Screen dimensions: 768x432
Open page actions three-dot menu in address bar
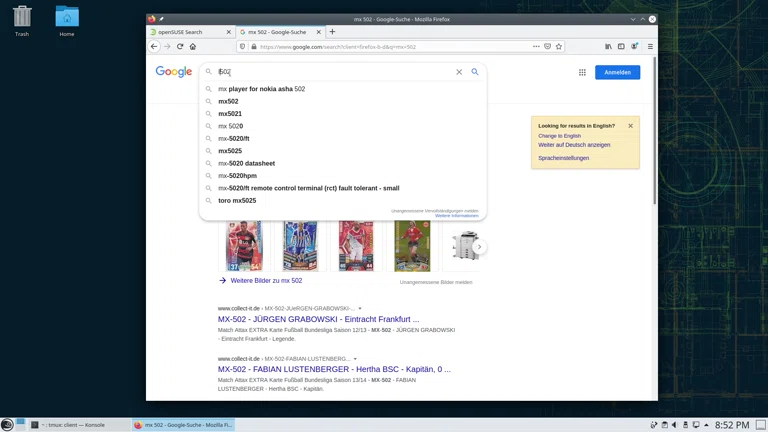536,46
